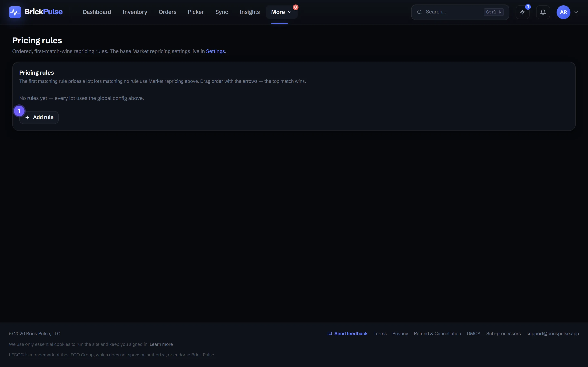The height and width of the screenshot is (367, 588).
Task: Open the Refund & Cancellation footer link
Action: click(x=437, y=334)
